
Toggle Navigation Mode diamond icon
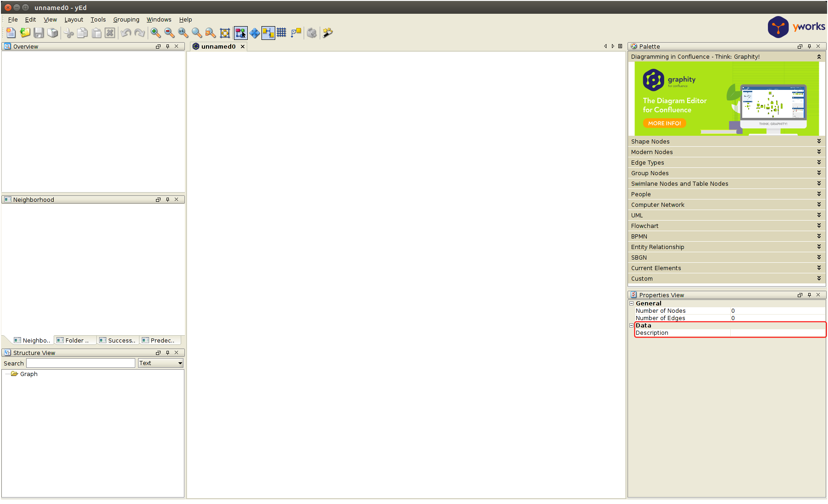[x=255, y=33]
